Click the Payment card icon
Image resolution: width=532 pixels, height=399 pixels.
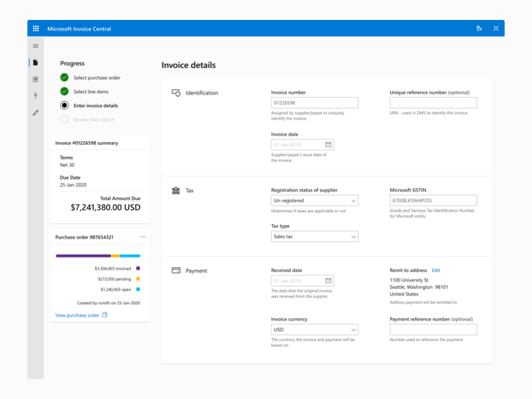(176, 271)
